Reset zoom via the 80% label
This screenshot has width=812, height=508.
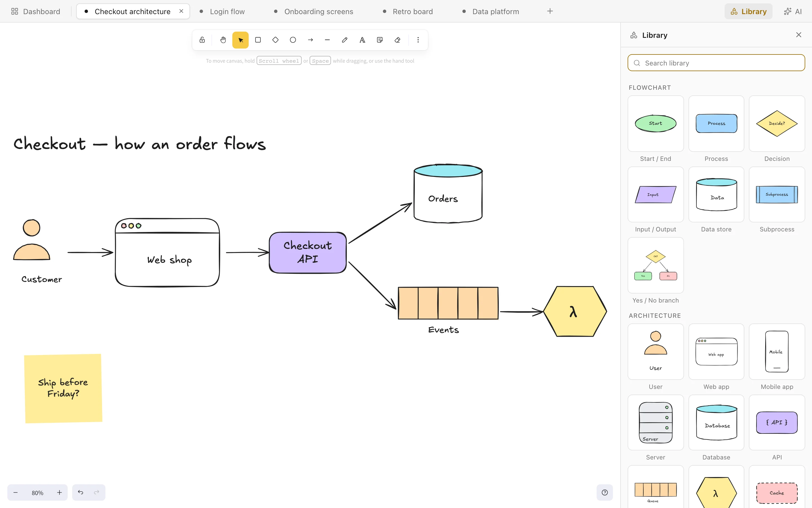click(37, 493)
